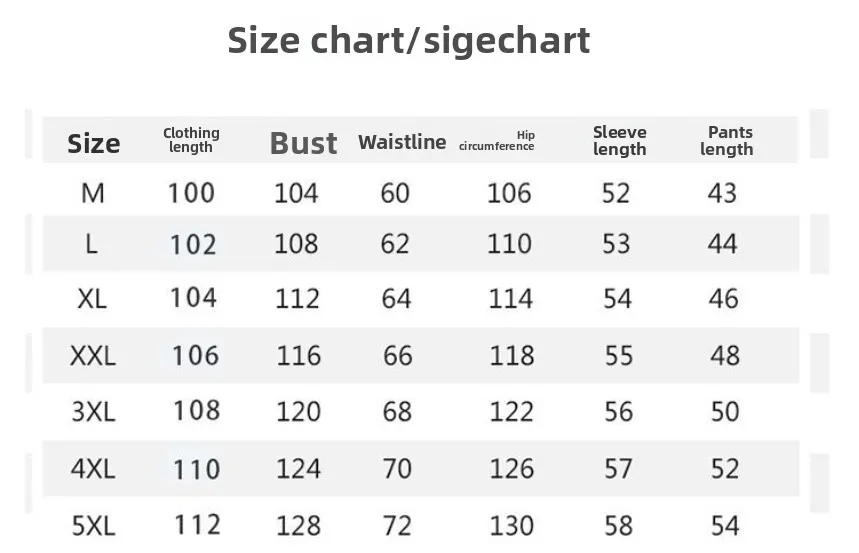Click the Size chart/sigechart title

coord(409,41)
